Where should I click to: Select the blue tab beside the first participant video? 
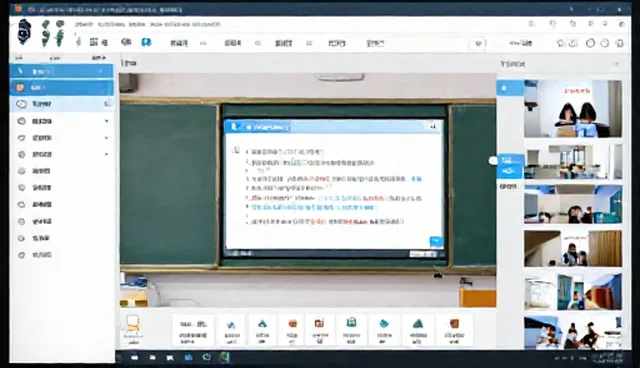pyautogui.click(x=510, y=88)
